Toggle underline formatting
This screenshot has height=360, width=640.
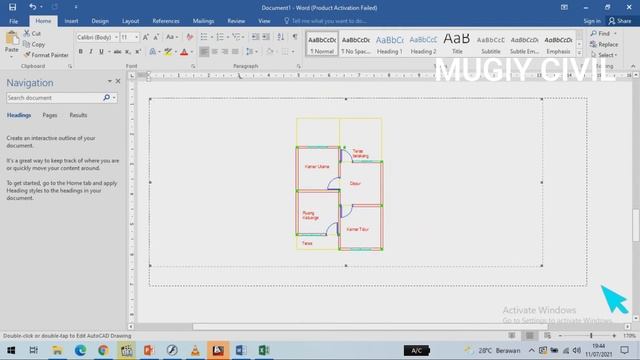[x=101, y=52]
